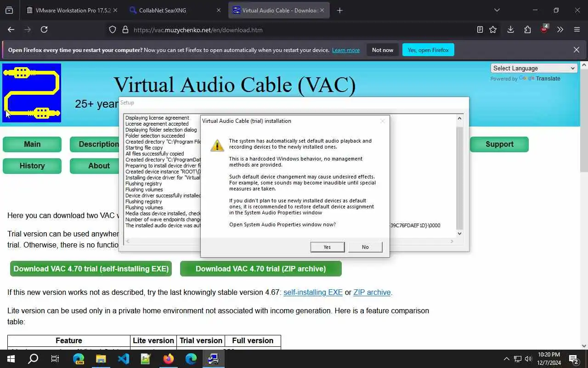Open Visual Studio Code from taskbar

[x=123, y=359]
